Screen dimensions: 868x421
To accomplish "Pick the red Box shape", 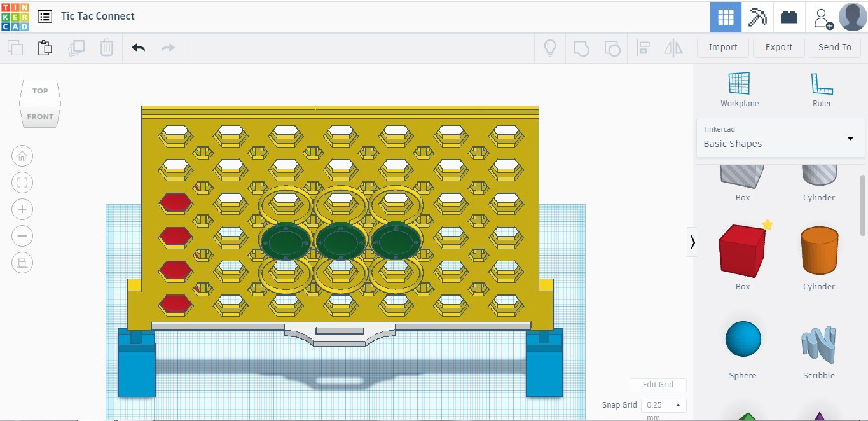I will tap(743, 251).
